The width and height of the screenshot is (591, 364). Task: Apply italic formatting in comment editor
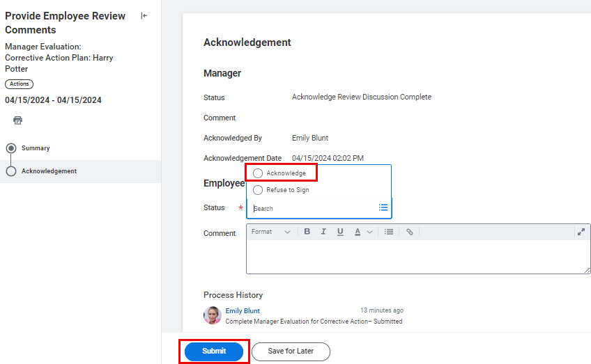point(323,232)
